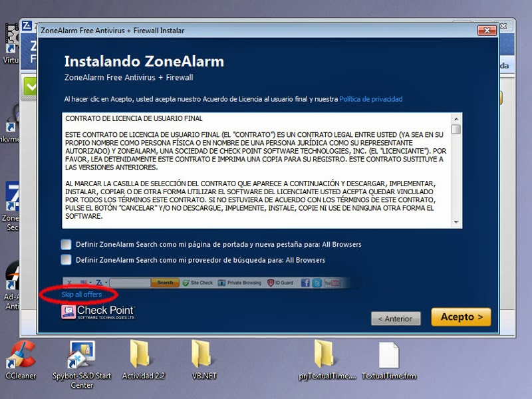Click the license scrollbar thumb

point(456,129)
